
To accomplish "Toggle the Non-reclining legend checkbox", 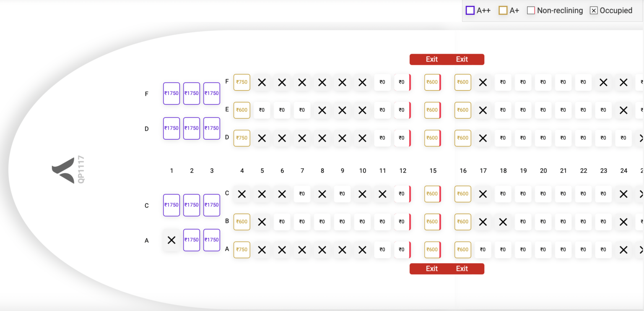I will [531, 10].
